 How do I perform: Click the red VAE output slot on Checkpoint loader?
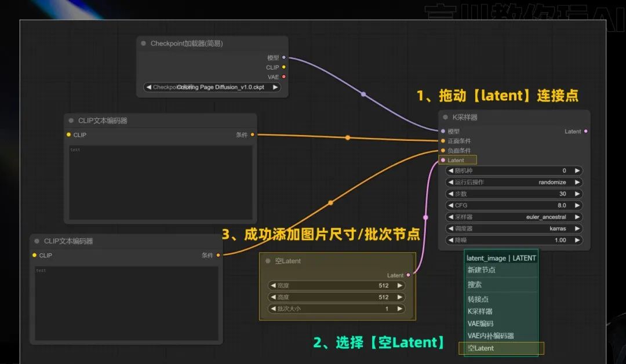pos(284,77)
